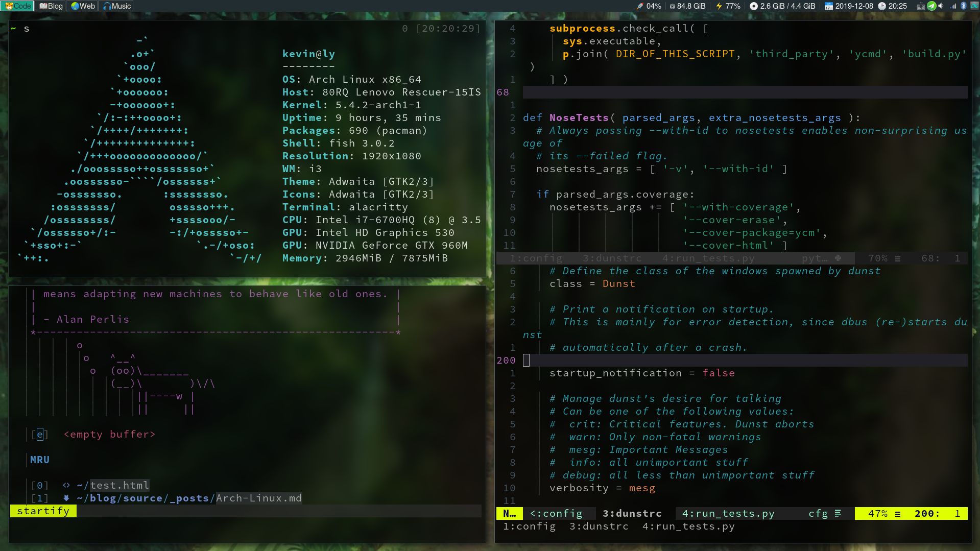Click the 'startup_notification = false' line
The image size is (980, 551).
[x=642, y=373]
